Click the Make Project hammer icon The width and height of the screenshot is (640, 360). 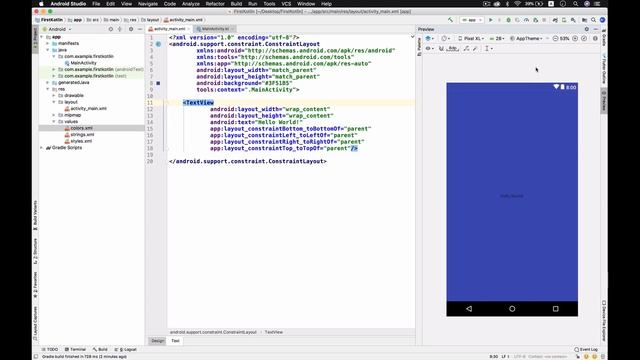[450, 20]
